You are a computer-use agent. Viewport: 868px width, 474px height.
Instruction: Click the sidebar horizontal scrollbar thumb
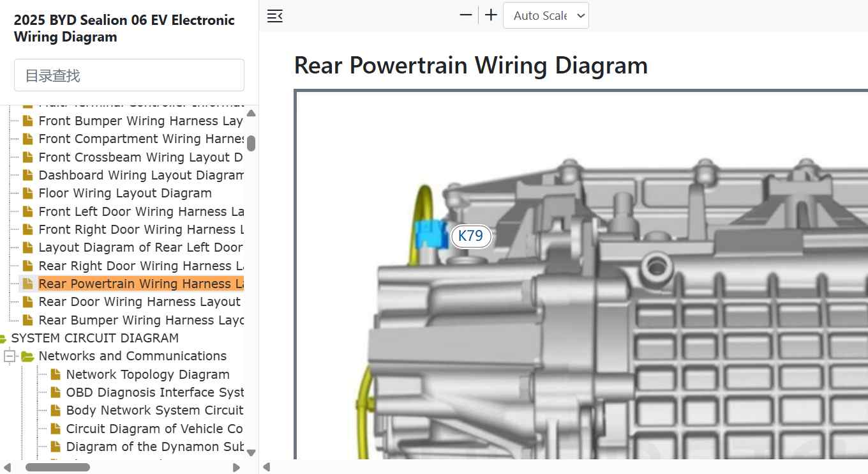[57, 467]
